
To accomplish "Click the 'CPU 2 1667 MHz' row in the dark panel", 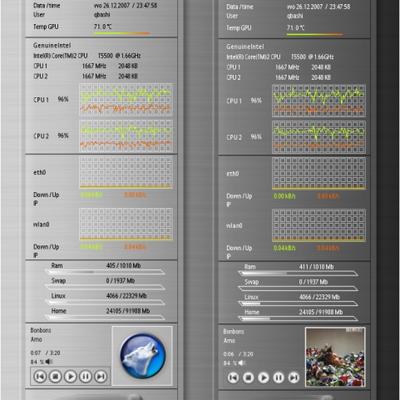I will click(279, 77).
